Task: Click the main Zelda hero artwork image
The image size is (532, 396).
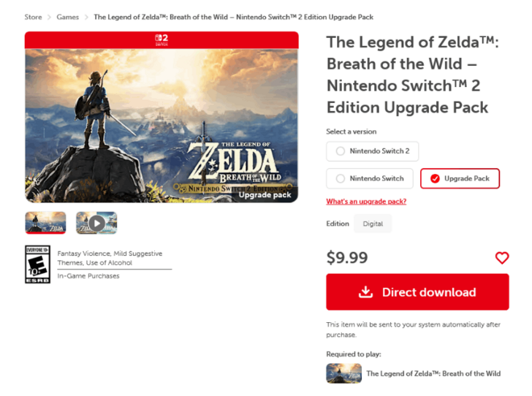Action: [x=161, y=124]
